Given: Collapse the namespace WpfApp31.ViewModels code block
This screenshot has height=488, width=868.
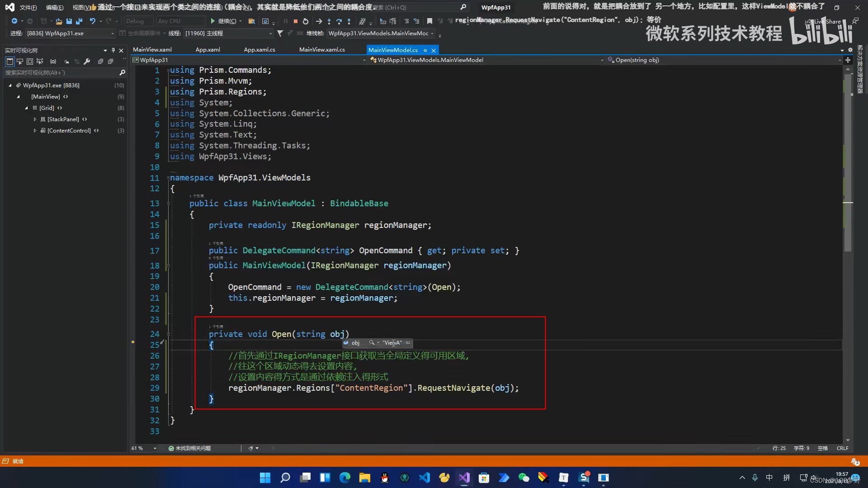Looking at the screenshot, I should pos(168,178).
